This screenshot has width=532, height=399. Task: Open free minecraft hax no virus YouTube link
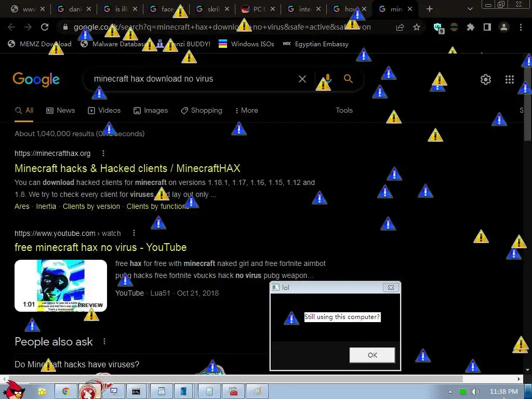[100, 247]
